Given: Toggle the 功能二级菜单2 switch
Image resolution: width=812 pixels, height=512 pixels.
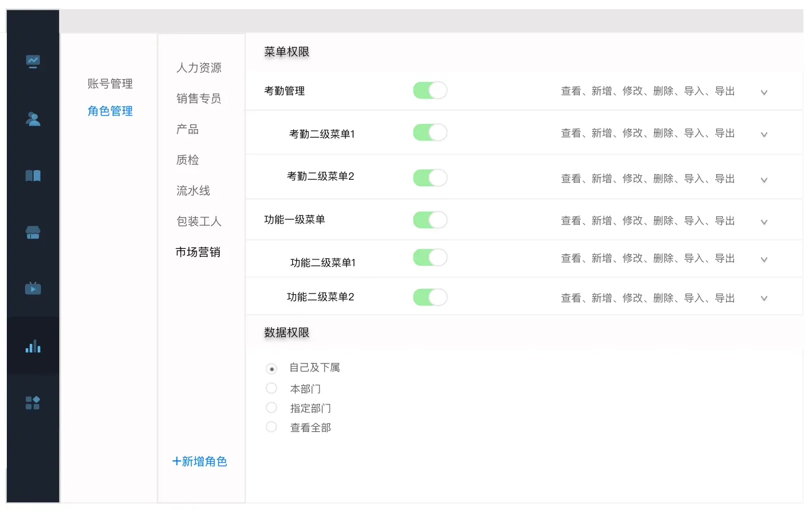Looking at the screenshot, I should click(430, 298).
